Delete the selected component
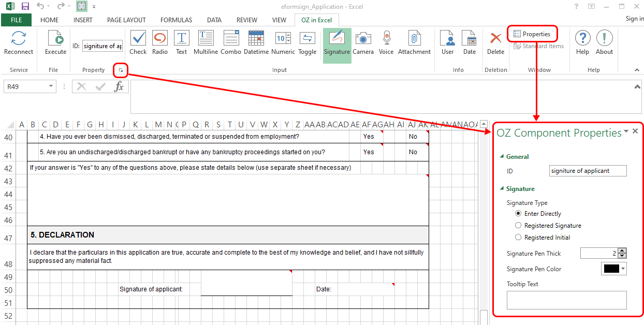Viewport: 644px width, 325px height. pos(496,43)
